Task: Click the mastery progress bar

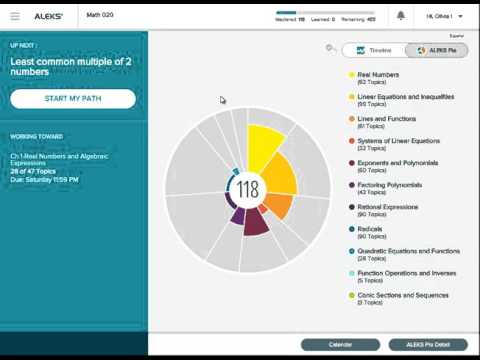Action: tap(325, 13)
